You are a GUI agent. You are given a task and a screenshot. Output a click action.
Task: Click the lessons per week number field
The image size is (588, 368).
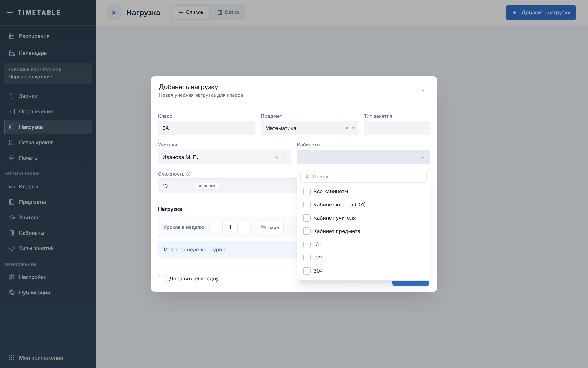[x=230, y=227]
